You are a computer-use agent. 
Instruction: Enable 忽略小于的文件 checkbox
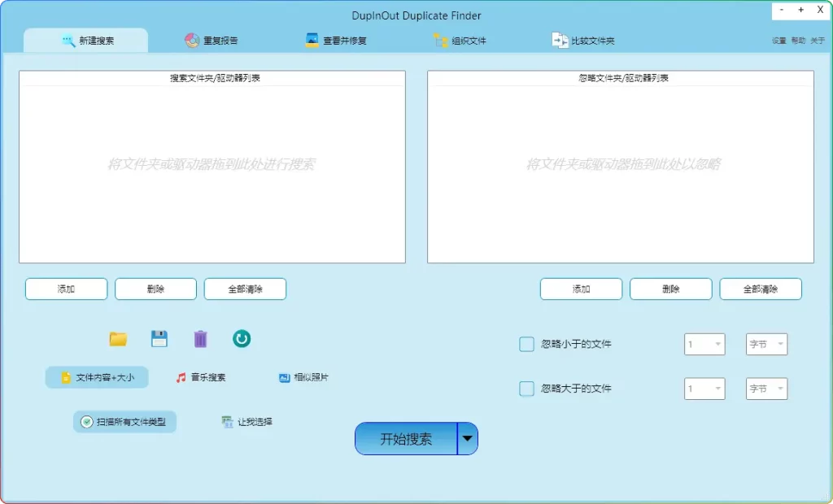pyautogui.click(x=526, y=344)
